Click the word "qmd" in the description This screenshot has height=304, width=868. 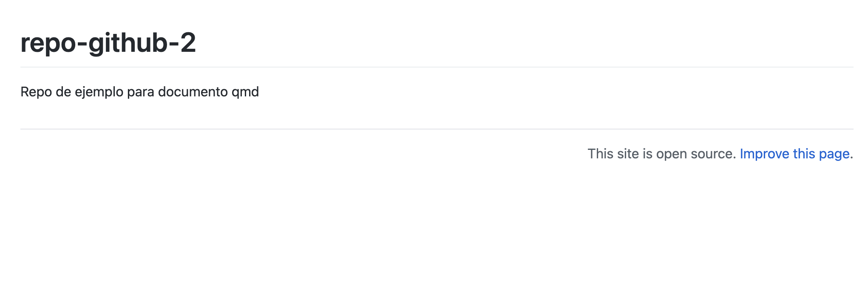click(245, 92)
